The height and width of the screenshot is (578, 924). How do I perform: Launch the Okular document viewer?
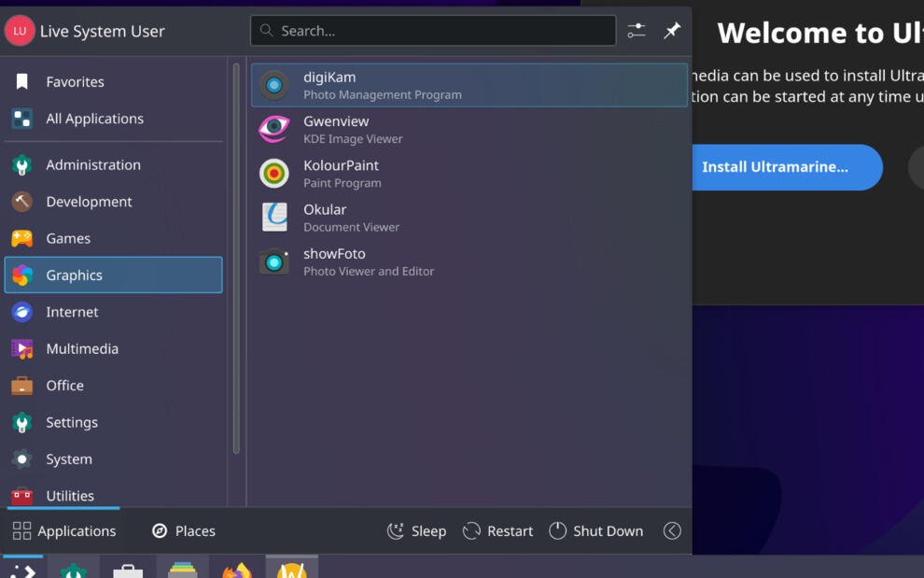point(469,219)
